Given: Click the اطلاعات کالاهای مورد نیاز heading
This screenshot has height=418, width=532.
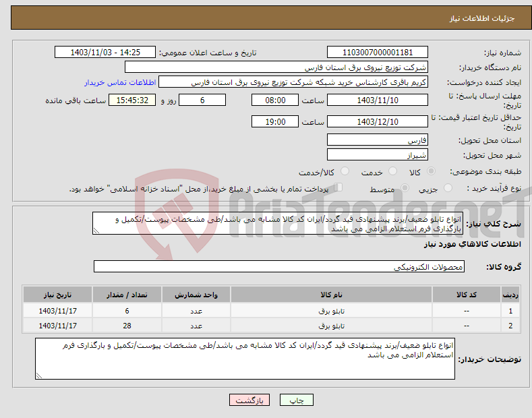Looking at the screenshot, I should pos(472,244).
